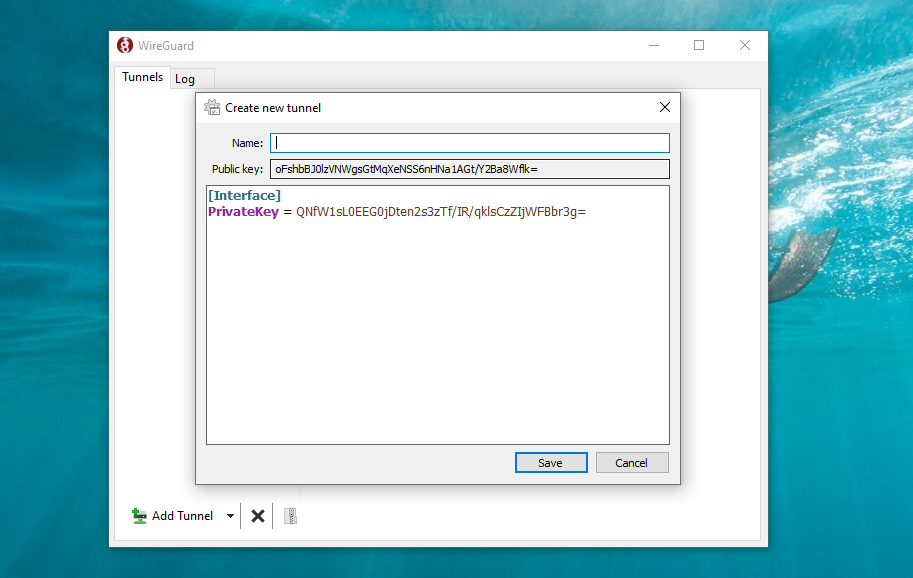Click the PrivateKey keyword in the config editor
913x578 pixels.
243,212
